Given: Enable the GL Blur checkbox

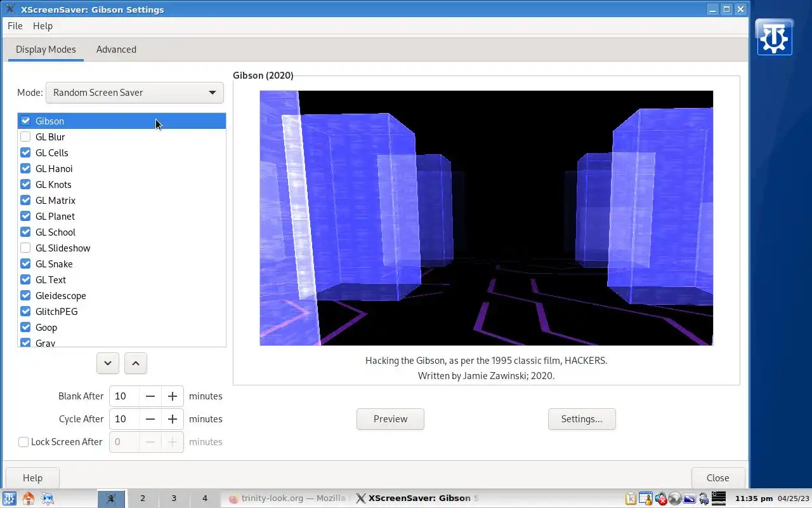Looking at the screenshot, I should click(25, 137).
